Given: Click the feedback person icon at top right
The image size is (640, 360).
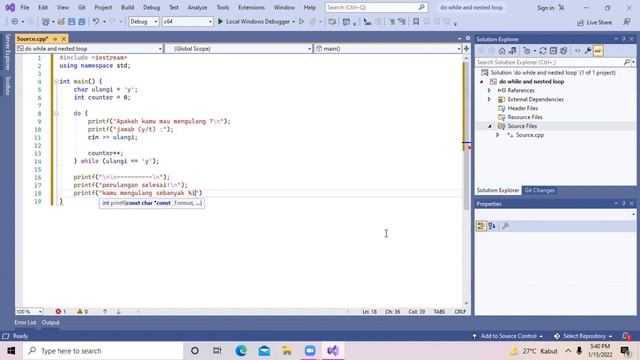Looking at the screenshot, I should 627,22.
